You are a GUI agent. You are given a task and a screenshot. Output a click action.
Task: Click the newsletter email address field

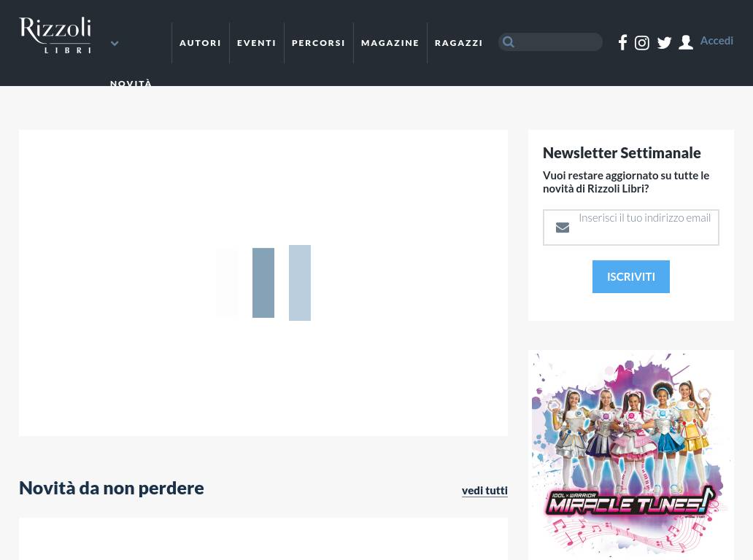point(644,227)
